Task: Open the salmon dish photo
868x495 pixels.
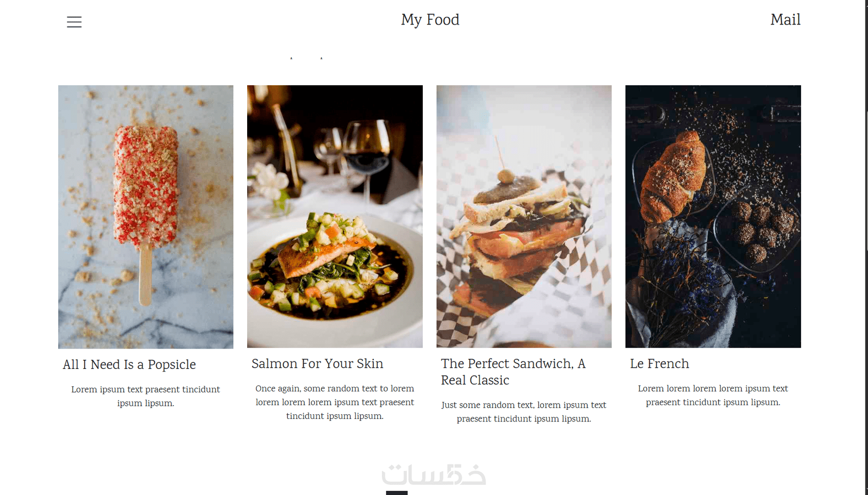Action: [334, 216]
